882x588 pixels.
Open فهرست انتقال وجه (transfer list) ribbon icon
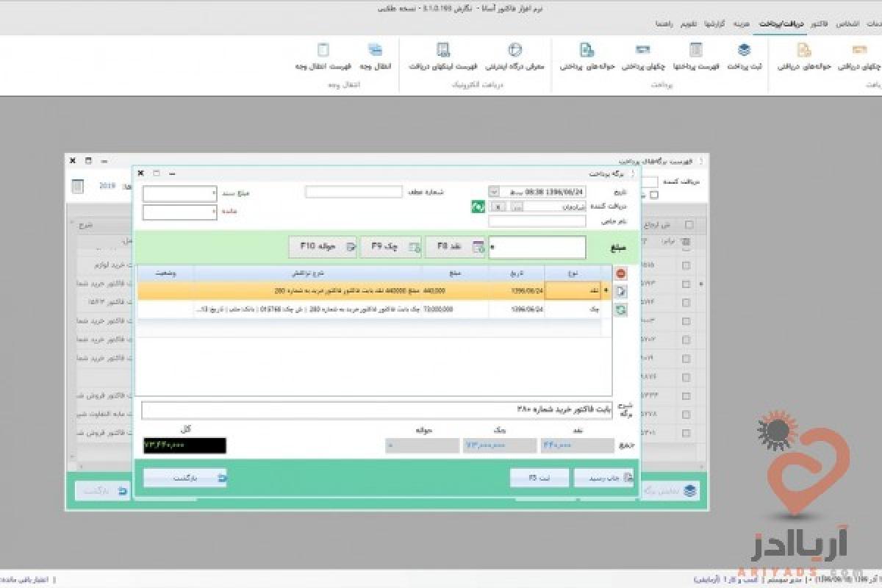pyautogui.click(x=323, y=57)
